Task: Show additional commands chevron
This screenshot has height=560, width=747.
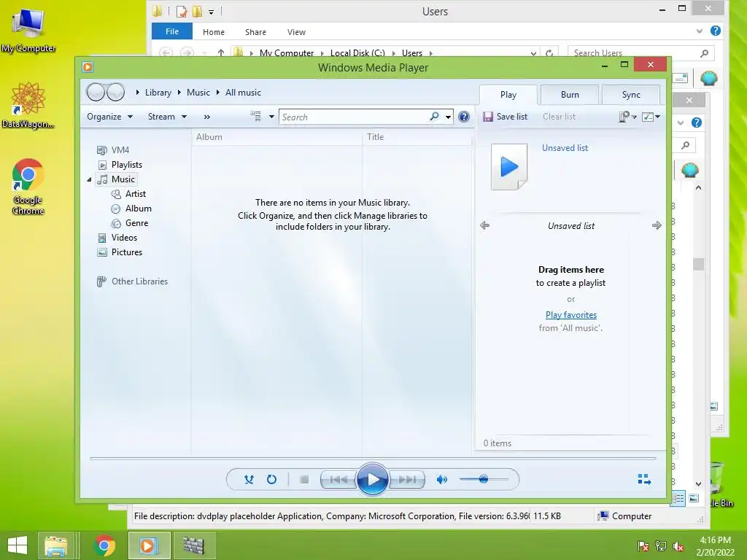Action: [x=206, y=117]
